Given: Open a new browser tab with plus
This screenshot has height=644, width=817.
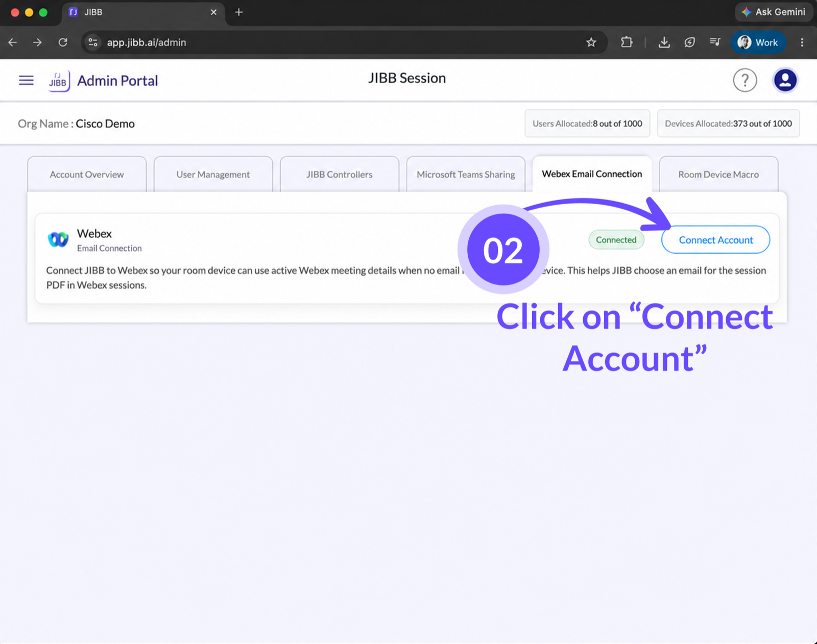Looking at the screenshot, I should coord(238,12).
